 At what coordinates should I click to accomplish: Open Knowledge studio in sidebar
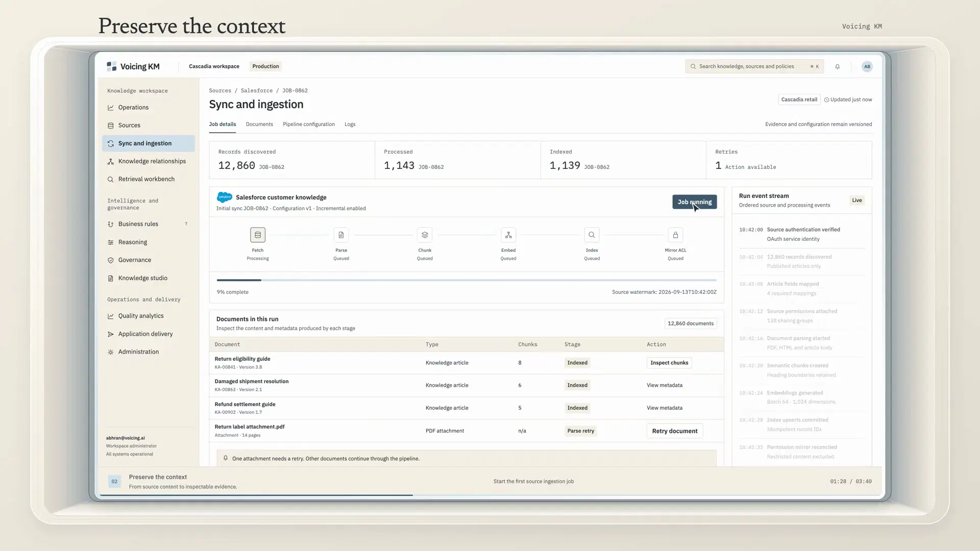(x=148, y=278)
